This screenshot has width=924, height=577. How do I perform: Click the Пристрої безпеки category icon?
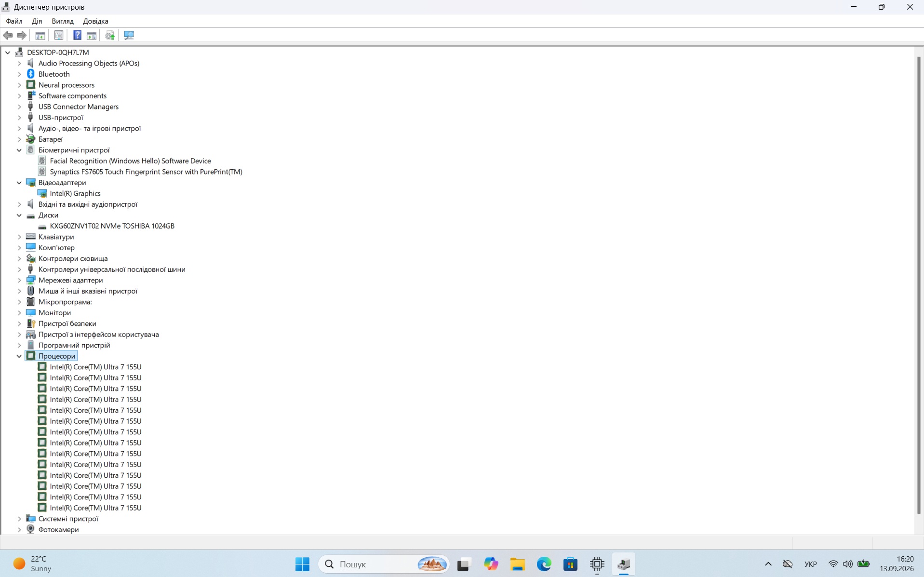[x=30, y=323]
